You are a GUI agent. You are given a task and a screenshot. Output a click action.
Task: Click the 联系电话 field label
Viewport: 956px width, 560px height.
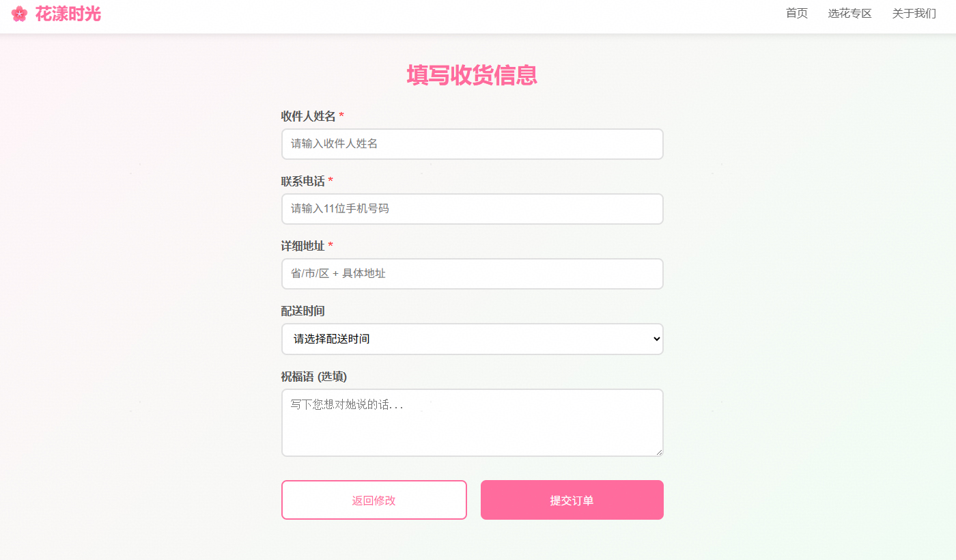(303, 181)
